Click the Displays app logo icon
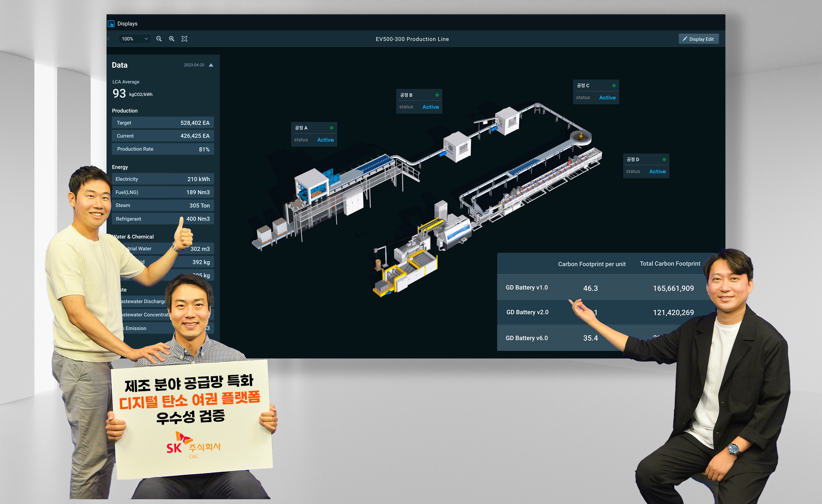822x504 pixels. tap(111, 24)
